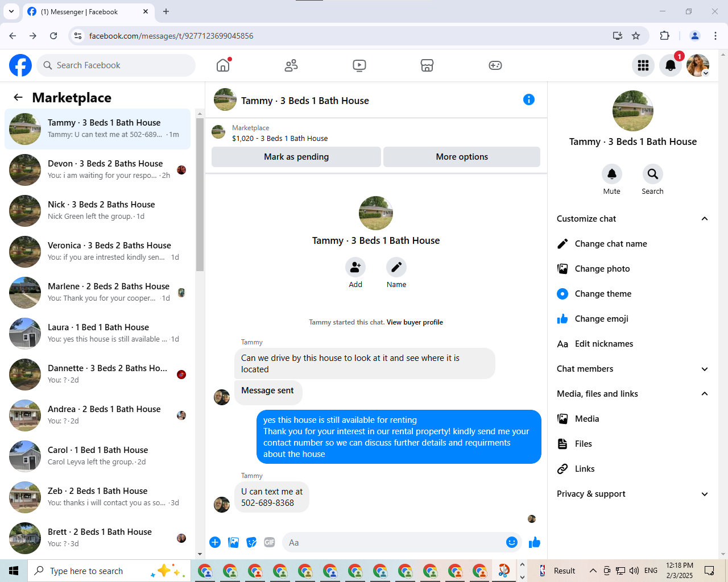Select Change theme option
The height and width of the screenshot is (582, 728).
pos(632,294)
